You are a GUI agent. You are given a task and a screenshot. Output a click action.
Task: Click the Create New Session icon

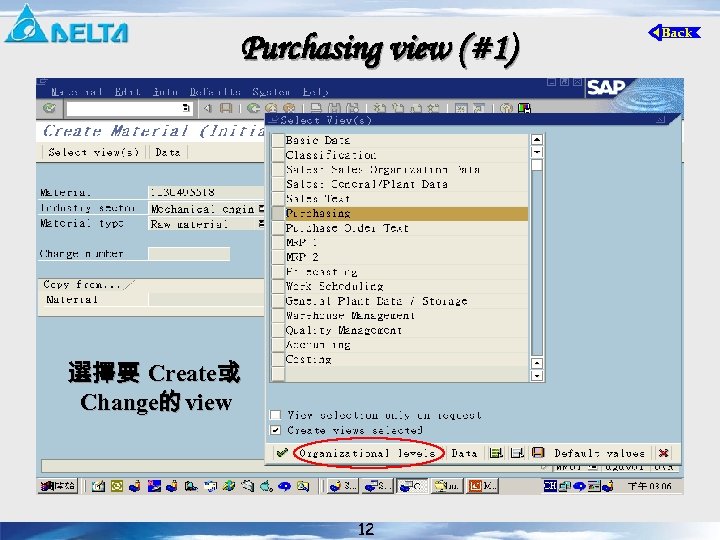(461, 108)
